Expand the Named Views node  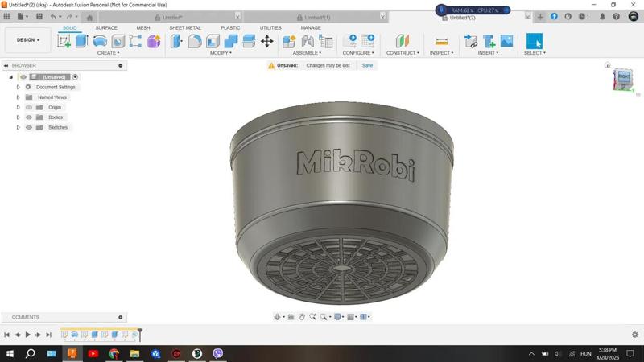18,97
